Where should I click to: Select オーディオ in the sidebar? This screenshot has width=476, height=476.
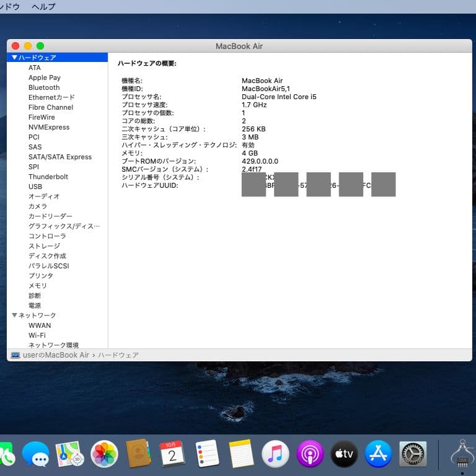click(x=44, y=196)
